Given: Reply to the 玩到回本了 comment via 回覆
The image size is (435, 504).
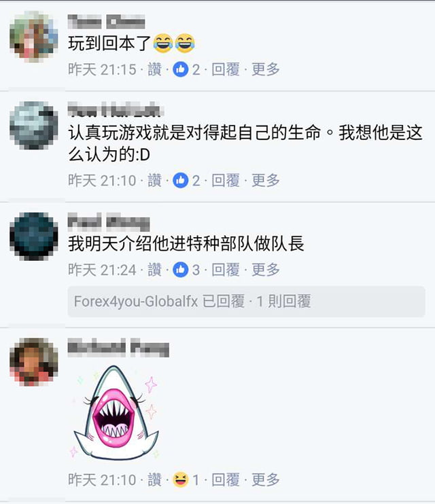Looking at the screenshot, I should click(226, 69).
